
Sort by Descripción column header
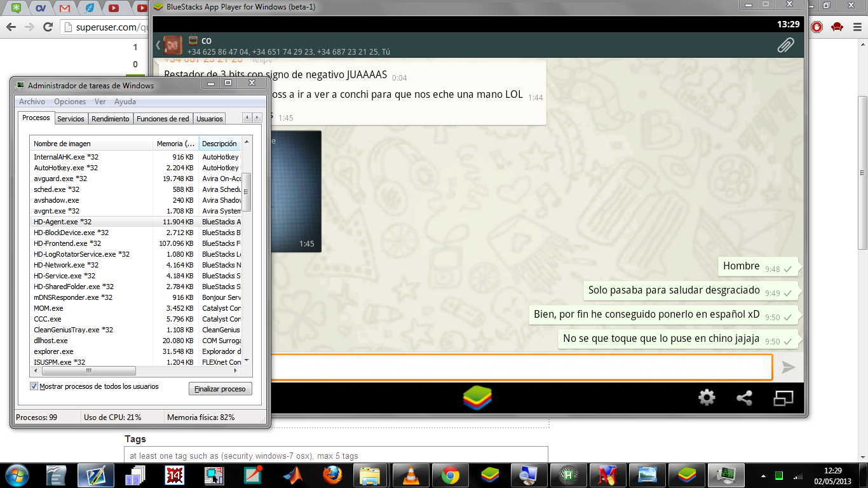220,144
